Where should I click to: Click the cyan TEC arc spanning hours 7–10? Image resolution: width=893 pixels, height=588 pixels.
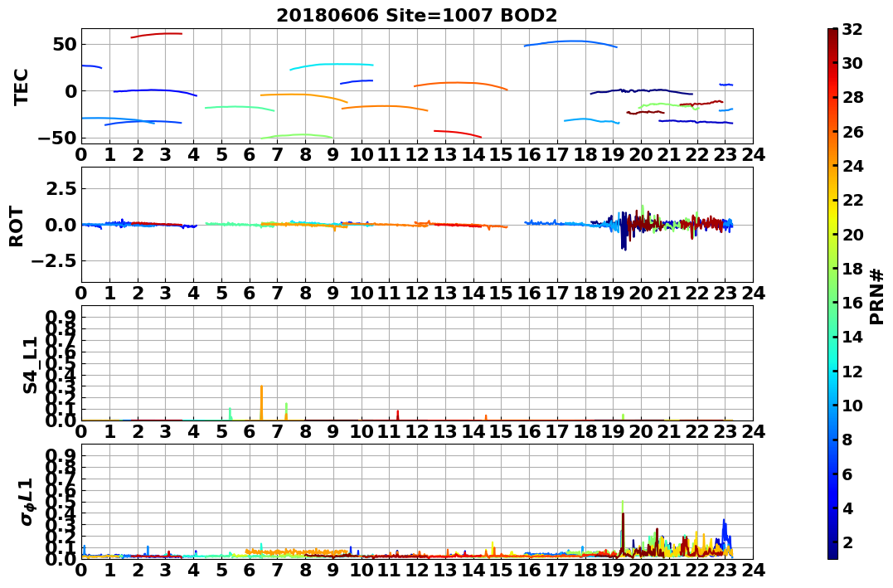point(332,66)
